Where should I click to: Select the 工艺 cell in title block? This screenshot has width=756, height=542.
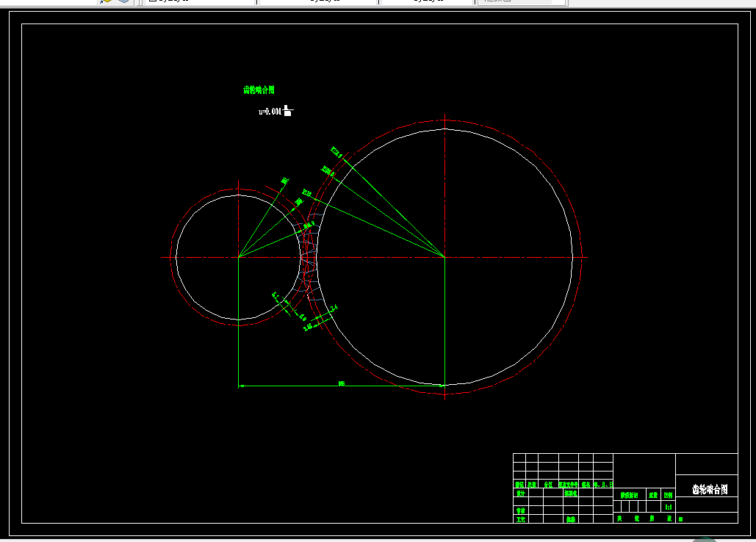(520, 519)
